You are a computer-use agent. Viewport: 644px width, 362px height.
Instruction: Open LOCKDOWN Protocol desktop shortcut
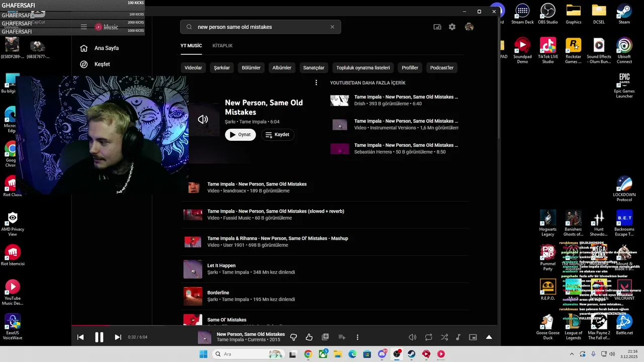(624, 189)
